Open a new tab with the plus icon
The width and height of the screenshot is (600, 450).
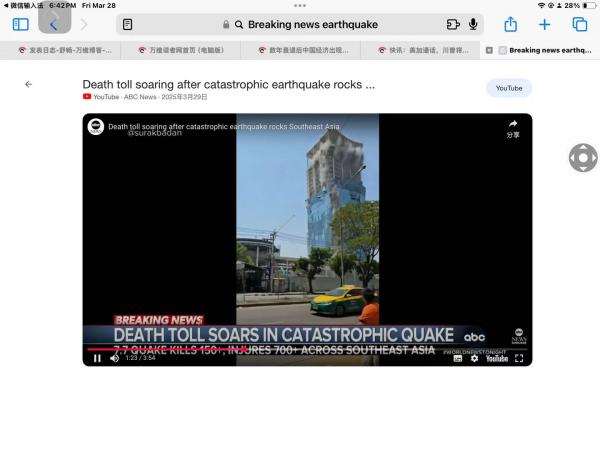[544, 24]
